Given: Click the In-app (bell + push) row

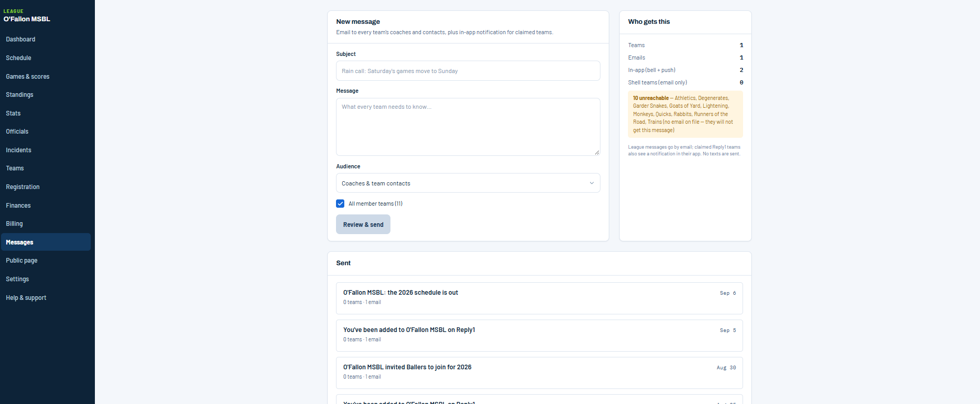Looking at the screenshot, I should [685, 70].
